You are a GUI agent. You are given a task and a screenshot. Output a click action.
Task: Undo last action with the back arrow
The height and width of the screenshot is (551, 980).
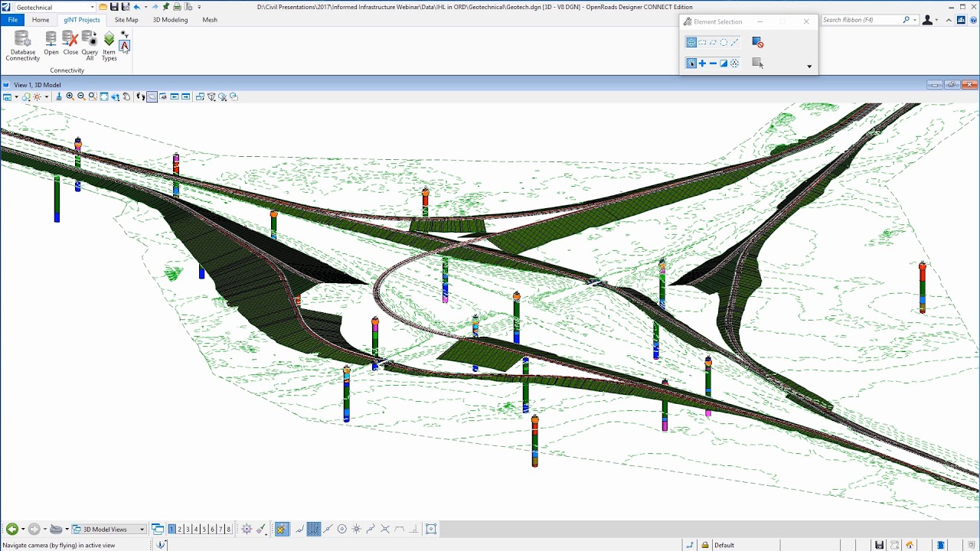(136, 7)
